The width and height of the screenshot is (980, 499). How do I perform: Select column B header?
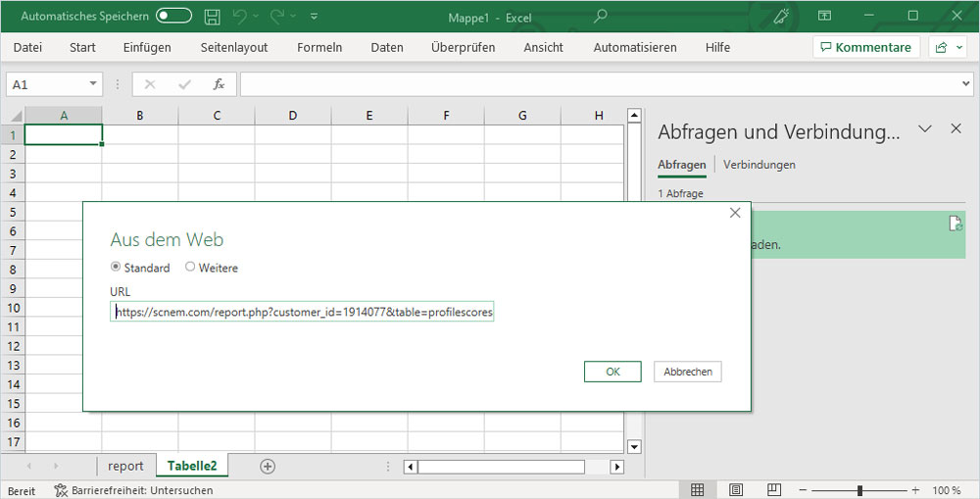(140, 116)
